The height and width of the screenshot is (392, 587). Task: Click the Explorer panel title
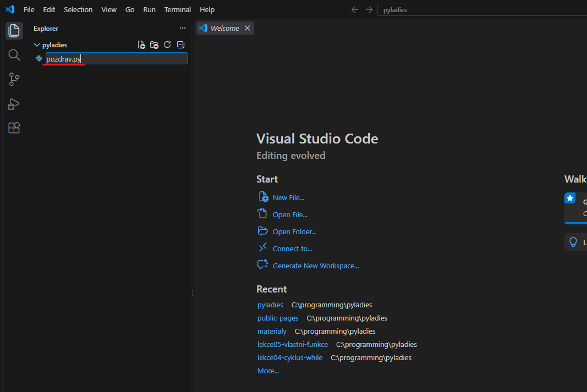click(x=46, y=29)
